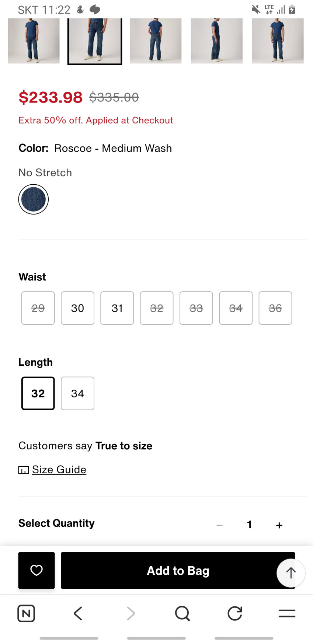313x644 pixels.
Task: View the first product thumbnail
Action: [x=34, y=41]
